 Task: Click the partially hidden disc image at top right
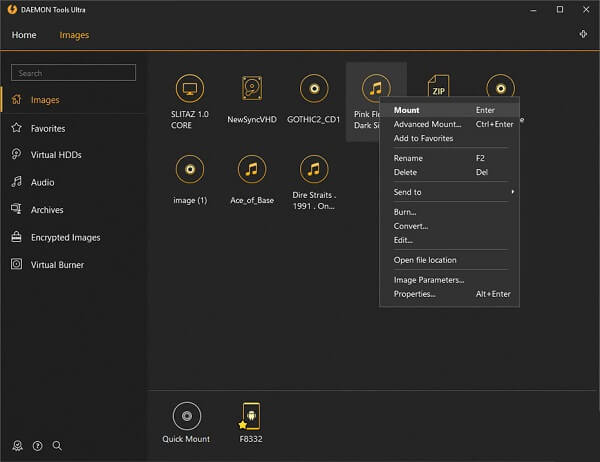(x=501, y=86)
